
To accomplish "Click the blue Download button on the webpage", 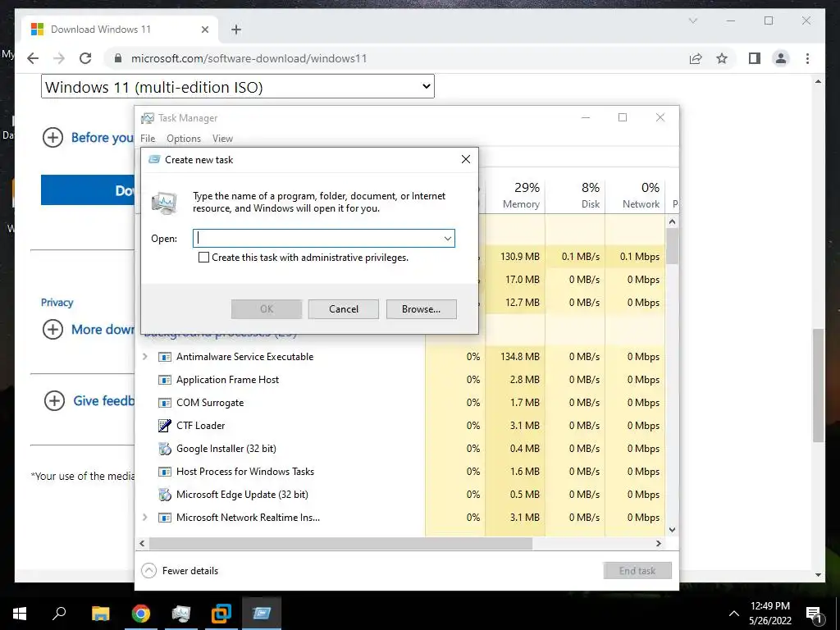I will pyautogui.click(x=88, y=189).
